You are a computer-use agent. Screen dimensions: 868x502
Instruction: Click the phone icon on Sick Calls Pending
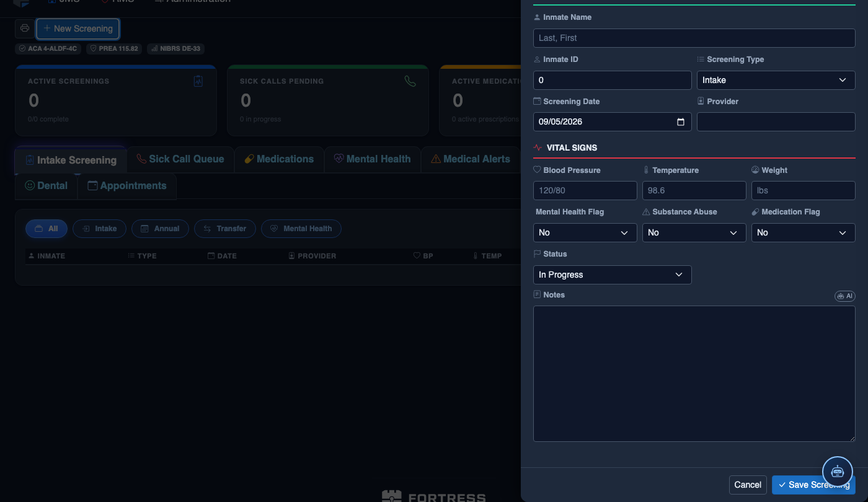410,81
